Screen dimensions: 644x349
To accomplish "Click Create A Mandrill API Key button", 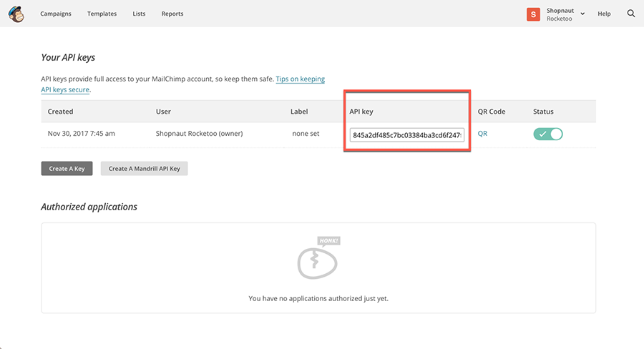I will pos(144,169).
